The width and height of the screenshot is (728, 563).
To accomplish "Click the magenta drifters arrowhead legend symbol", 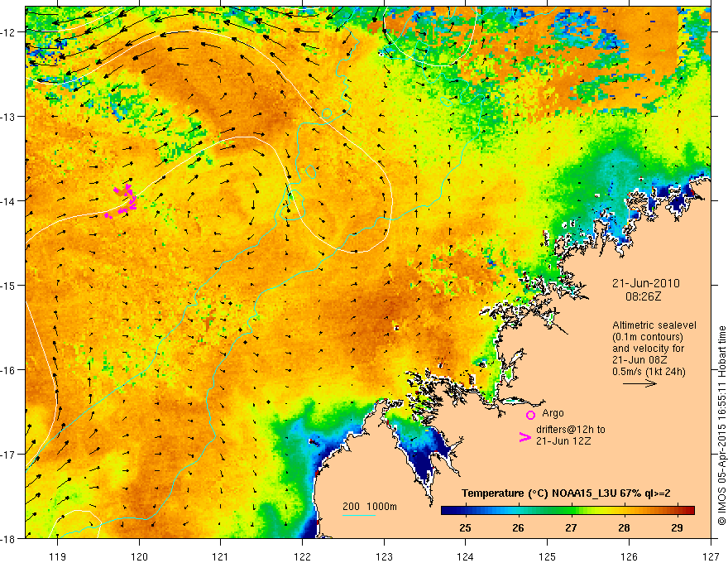I will point(524,437).
